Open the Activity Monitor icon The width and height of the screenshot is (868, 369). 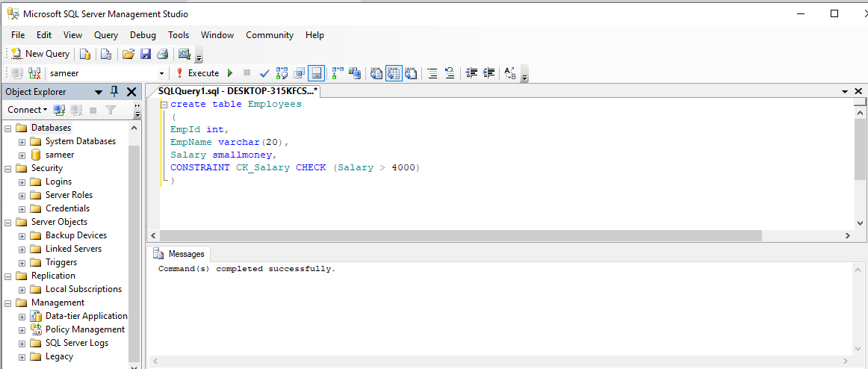[184, 54]
